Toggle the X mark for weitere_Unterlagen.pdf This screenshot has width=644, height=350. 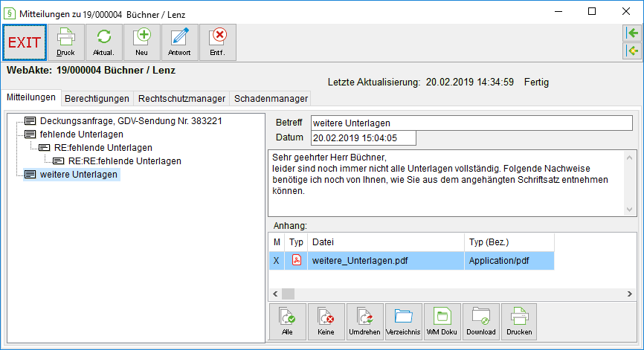[x=277, y=261]
